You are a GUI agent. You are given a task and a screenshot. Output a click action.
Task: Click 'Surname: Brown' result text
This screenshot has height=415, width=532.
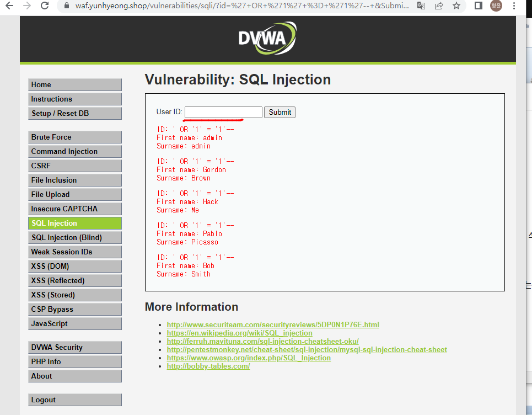[x=184, y=178]
